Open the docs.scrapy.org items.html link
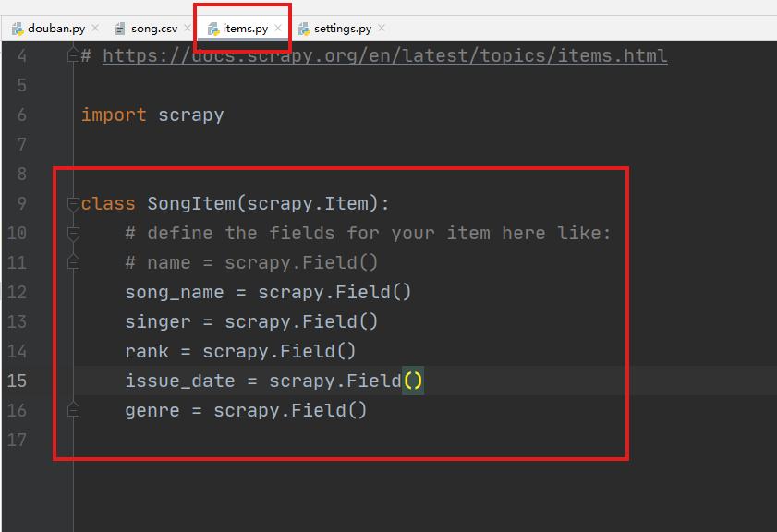Viewport: 777px width, 532px height. pos(384,56)
